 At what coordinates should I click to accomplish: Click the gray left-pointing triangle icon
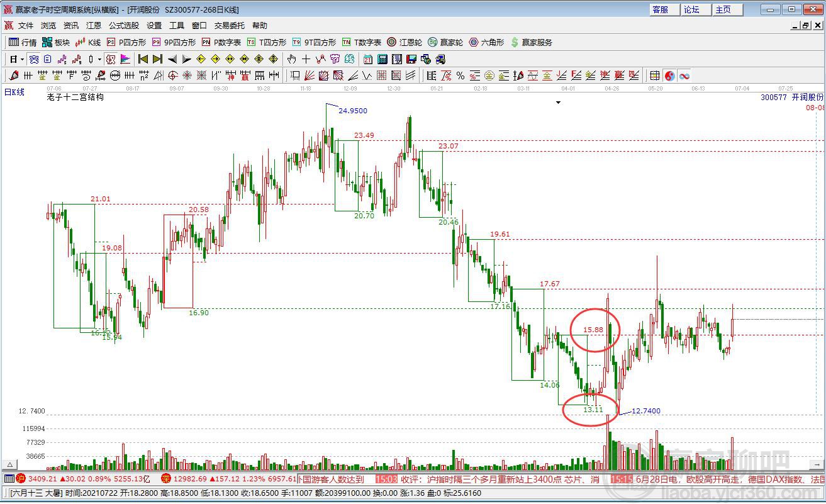point(172,59)
